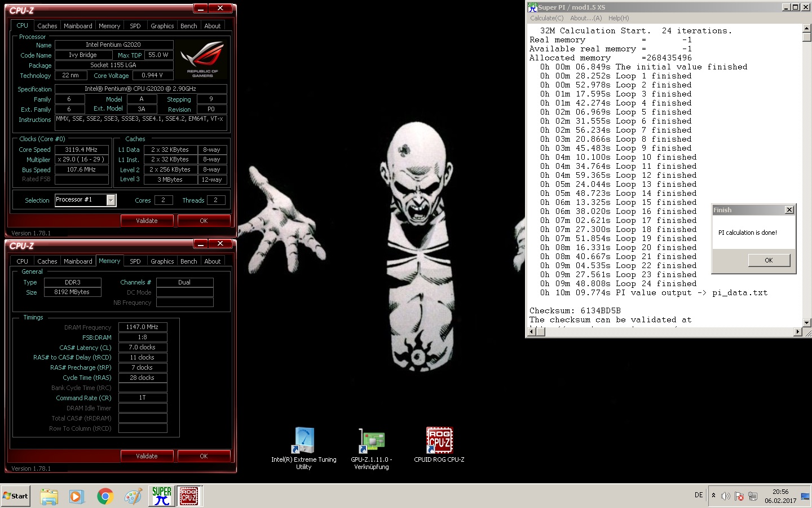
Task: Select Mainboard tab in bottom CPU-Z window
Action: pyautogui.click(x=78, y=261)
